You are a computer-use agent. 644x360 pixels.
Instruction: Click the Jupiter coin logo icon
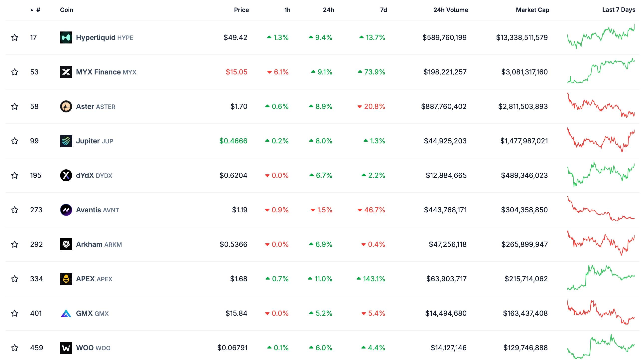point(66,141)
